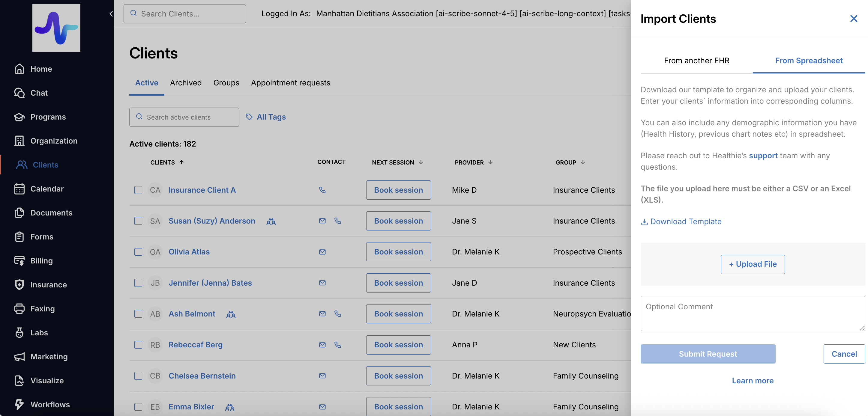Tick the checkbox next to Chelsea Bernstein
Screen dimensions: 868x416
138,376
